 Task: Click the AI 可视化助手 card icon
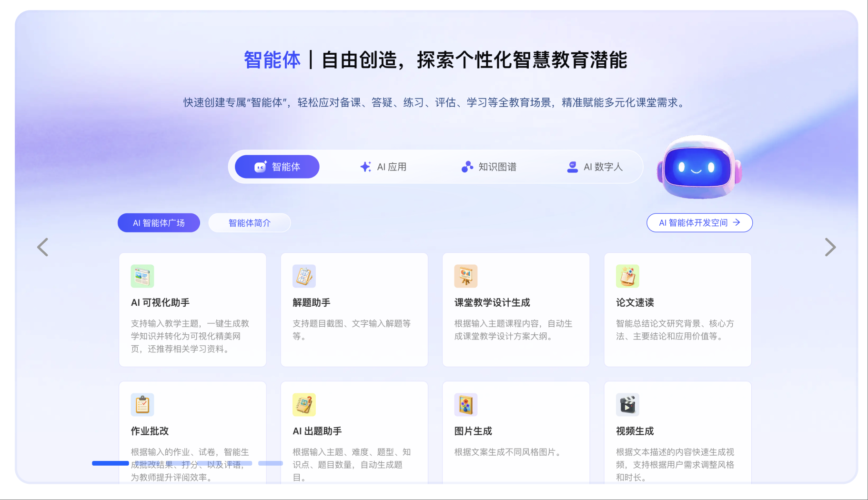click(x=142, y=276)
